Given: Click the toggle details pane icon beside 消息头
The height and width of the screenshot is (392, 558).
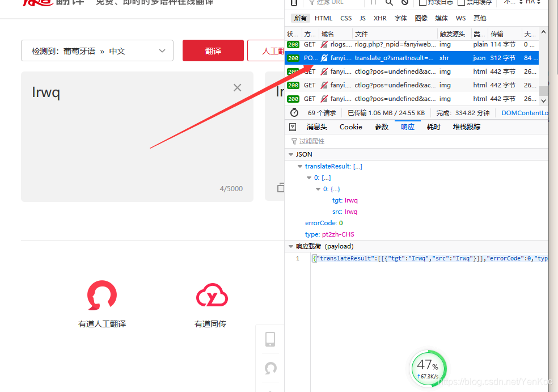Looking at the screenshot, I should pyautogui.click(x=293, y=127).
